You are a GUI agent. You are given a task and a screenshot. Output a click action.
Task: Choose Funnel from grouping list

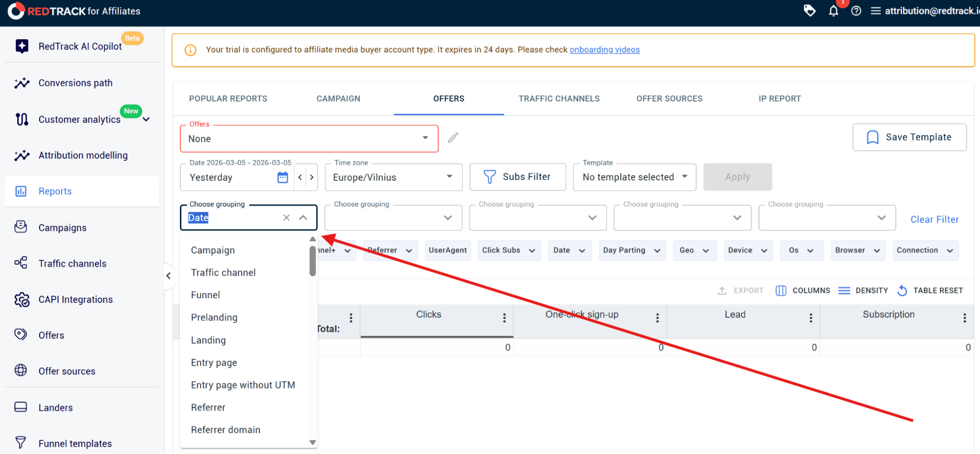click(x=244, y=295)
